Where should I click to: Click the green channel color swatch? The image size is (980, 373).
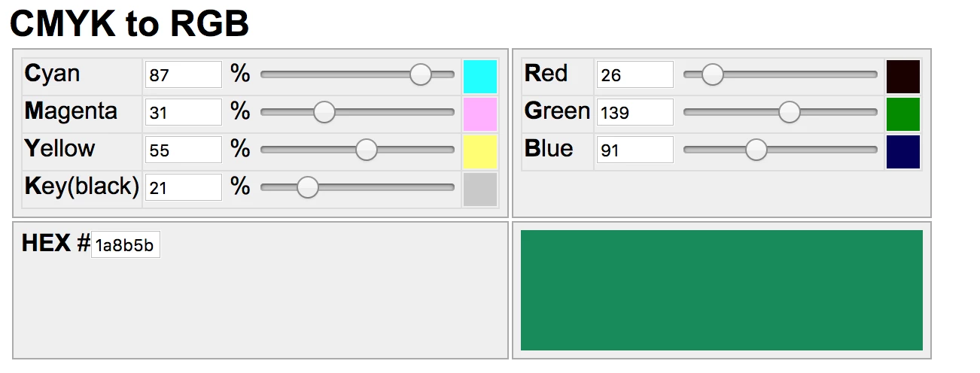coord(903,114)
